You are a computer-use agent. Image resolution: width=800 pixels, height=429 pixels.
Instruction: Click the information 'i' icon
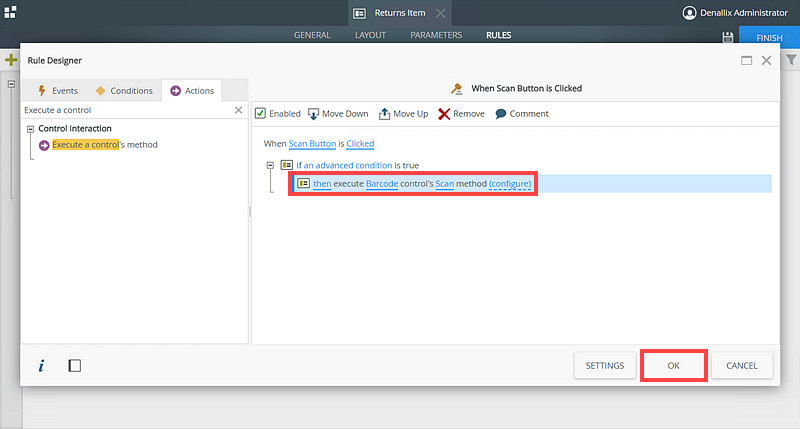tap(41, 366)
